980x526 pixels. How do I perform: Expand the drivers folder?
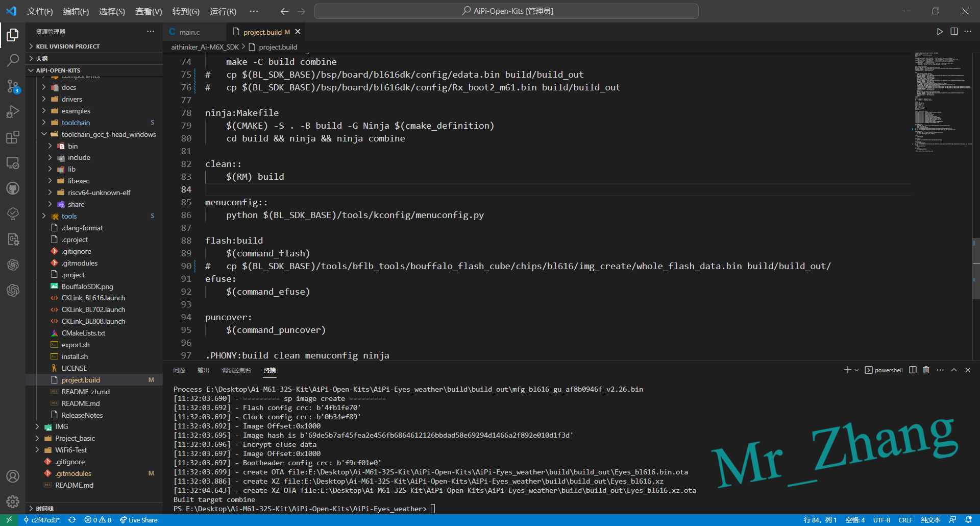[x=94, y=99]
